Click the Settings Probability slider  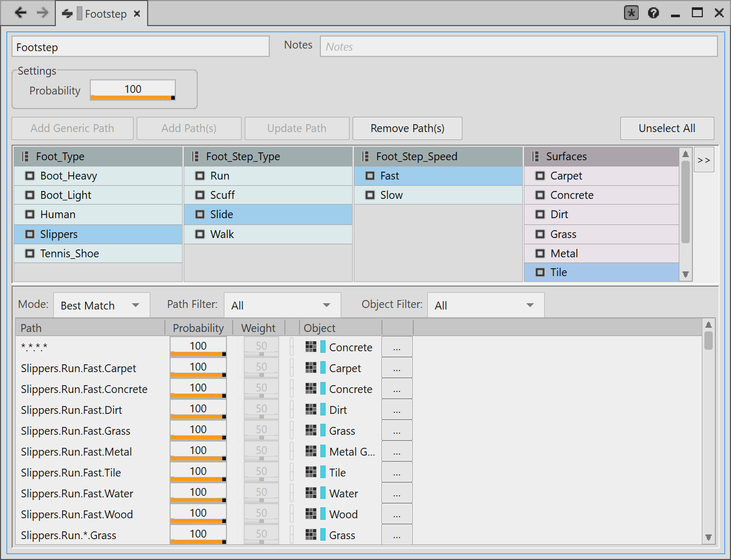tap(133, 90)
